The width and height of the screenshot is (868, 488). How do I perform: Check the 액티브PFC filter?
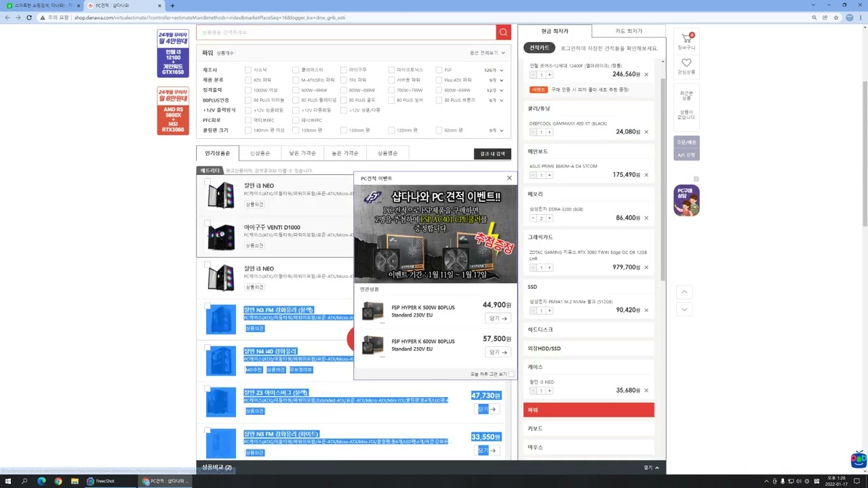[x=248, y=120]
